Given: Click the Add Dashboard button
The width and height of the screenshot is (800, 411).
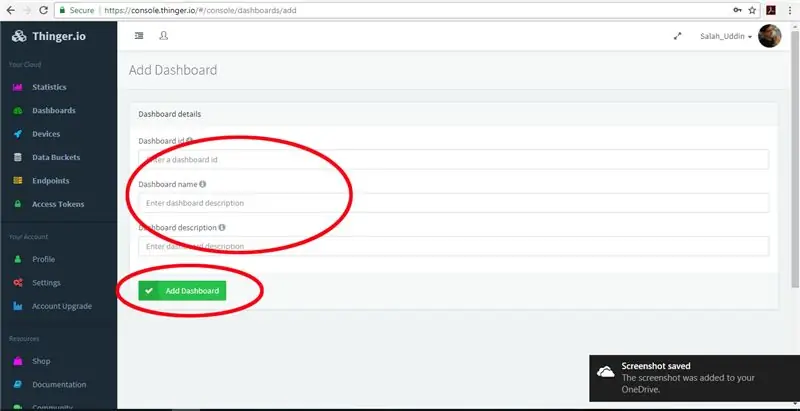Looking at the screenshot, I should [x=182, y=291].
